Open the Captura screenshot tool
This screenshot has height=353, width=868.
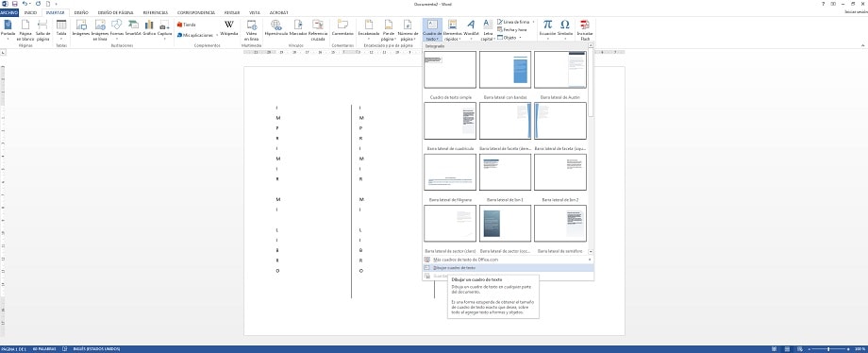pos(164,29)
